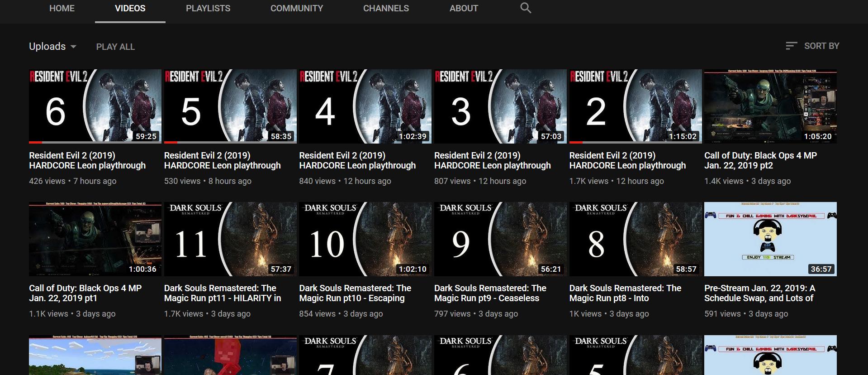Click the text '797 views • 3 days ago'

point(476,313)
